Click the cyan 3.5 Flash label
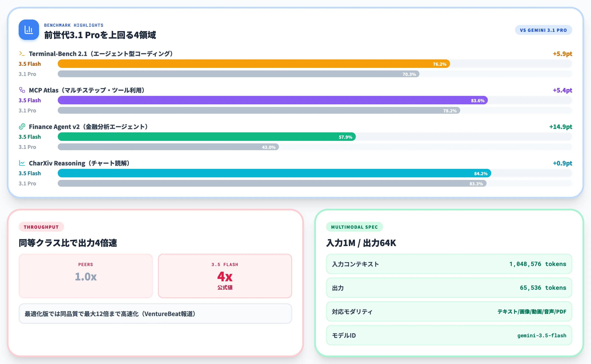 [x=30, y=173]
